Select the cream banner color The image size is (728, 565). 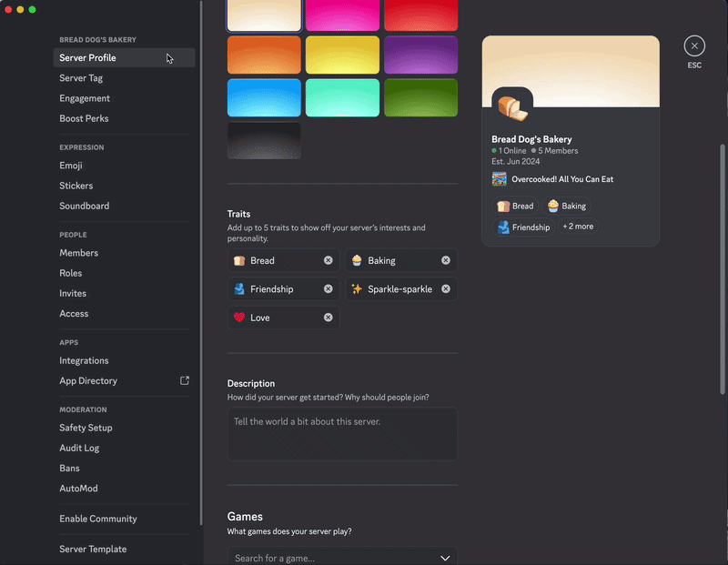264,15
